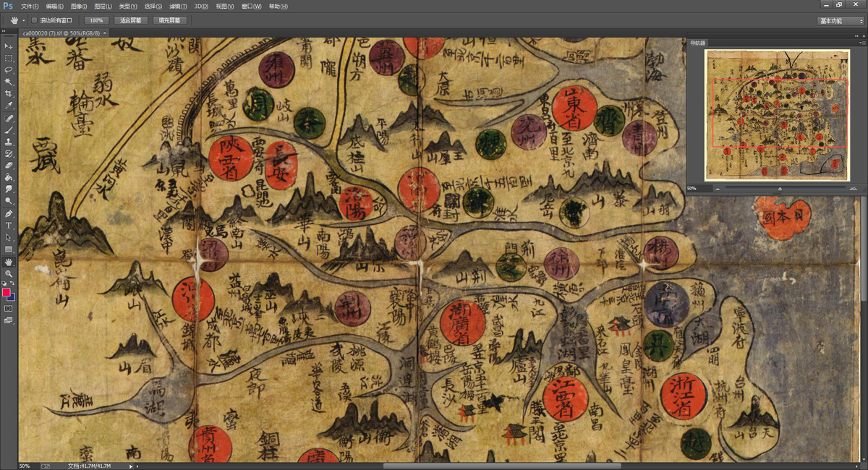Open the 视图(V) menu
Image resolution: width=868 pixels, height=470 pixels.
(x=225, y=6)
